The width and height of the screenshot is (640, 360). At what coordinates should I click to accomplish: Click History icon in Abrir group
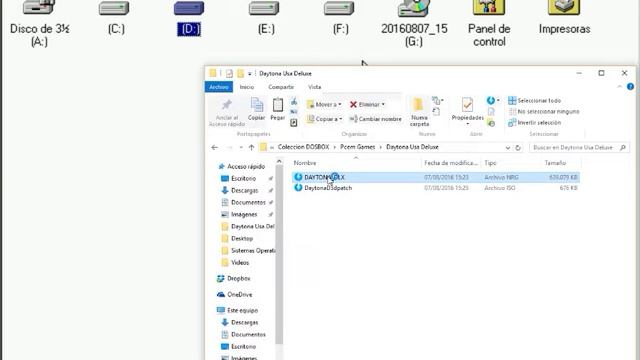[x=491, y=123]
